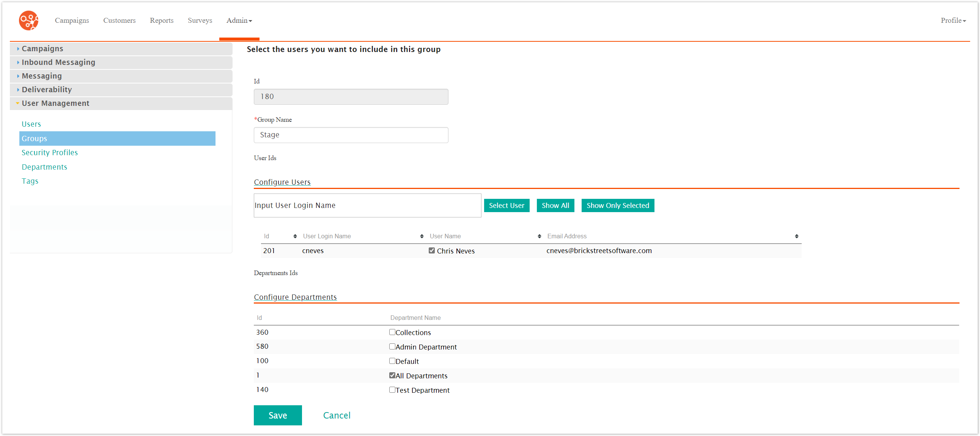Check the Collections department checkbox

[392, 332]
